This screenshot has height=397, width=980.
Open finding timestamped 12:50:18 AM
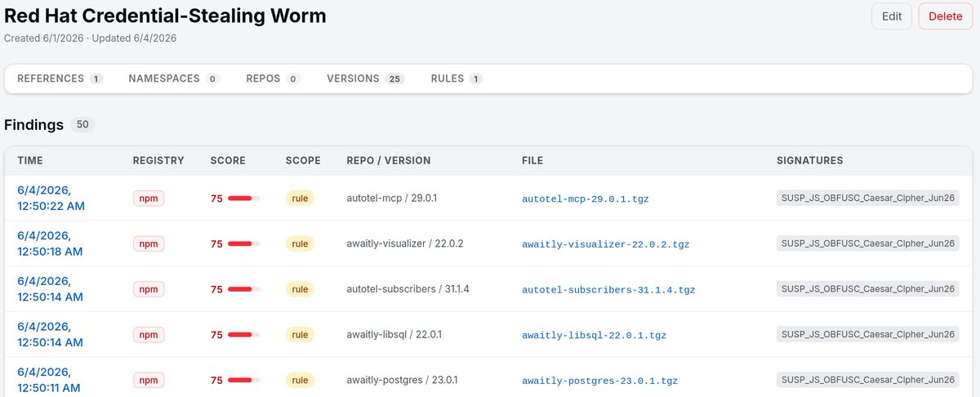51,243
